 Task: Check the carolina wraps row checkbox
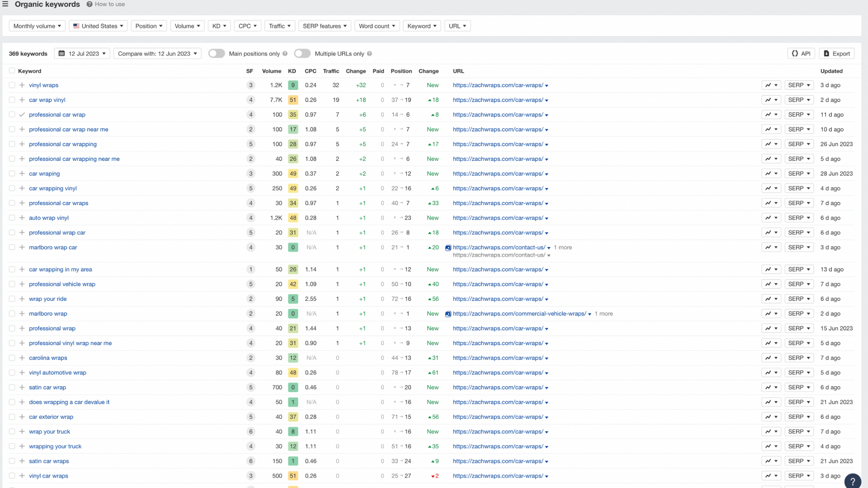click(12, 358)
